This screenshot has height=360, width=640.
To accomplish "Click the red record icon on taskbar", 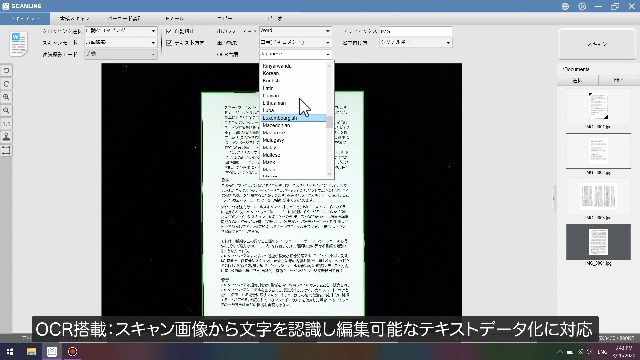I will tap(73, 351).
